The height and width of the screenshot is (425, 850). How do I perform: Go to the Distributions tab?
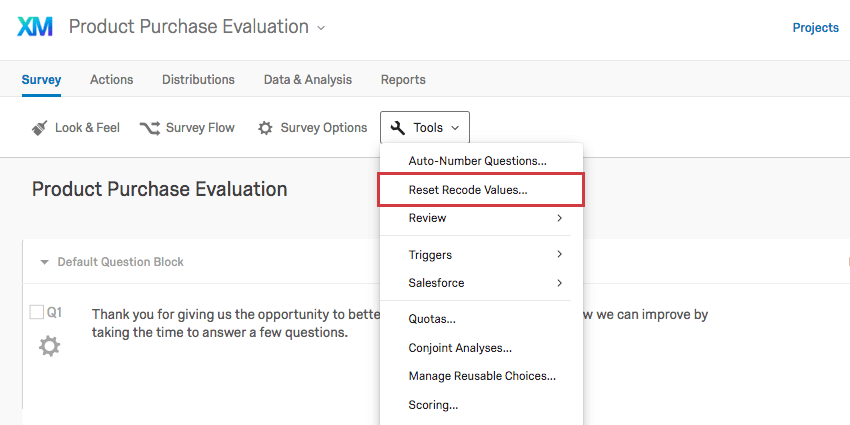click(x=198, y=80)
